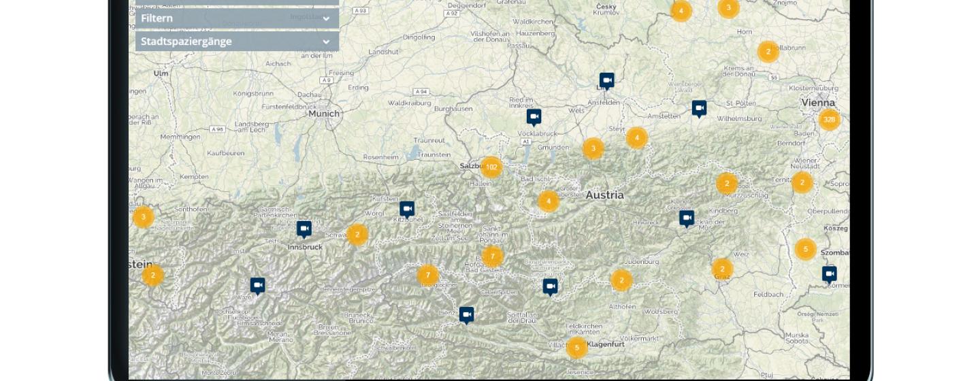Open the cluster of 2 near Liechtenstein
Viewport: 980px width, 381px height.
tap(152, 276)
